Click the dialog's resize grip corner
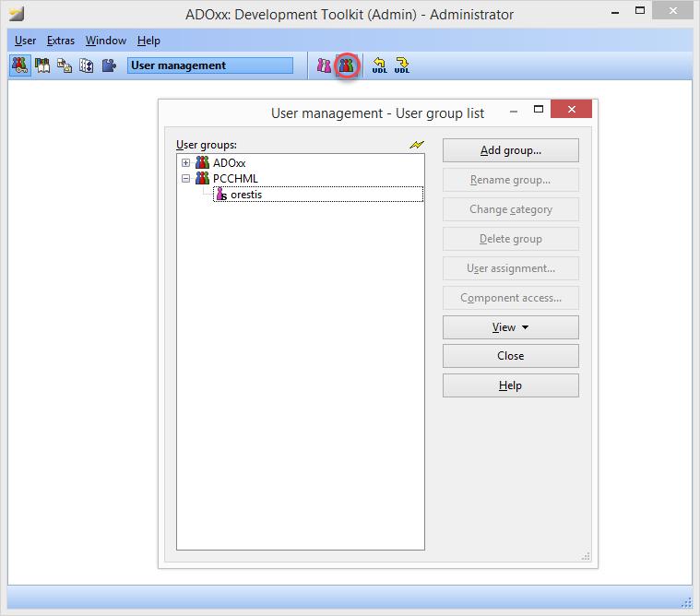 tap(586, 556)
